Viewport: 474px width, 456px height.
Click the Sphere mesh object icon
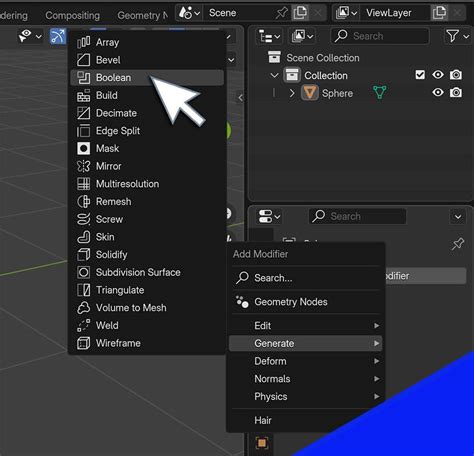(310, 93)
